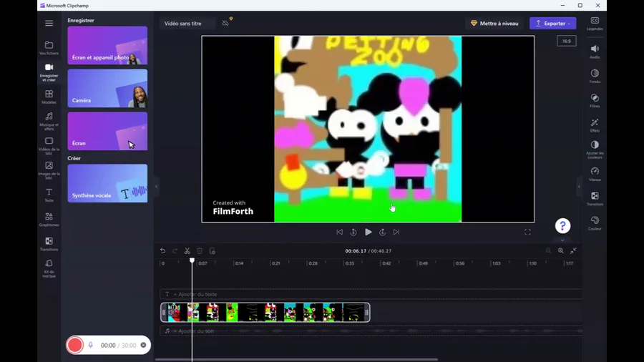Screen dimensions: 644x362
Task: Click the horizontal timeline scrollbar
Action: pos(296,360)
